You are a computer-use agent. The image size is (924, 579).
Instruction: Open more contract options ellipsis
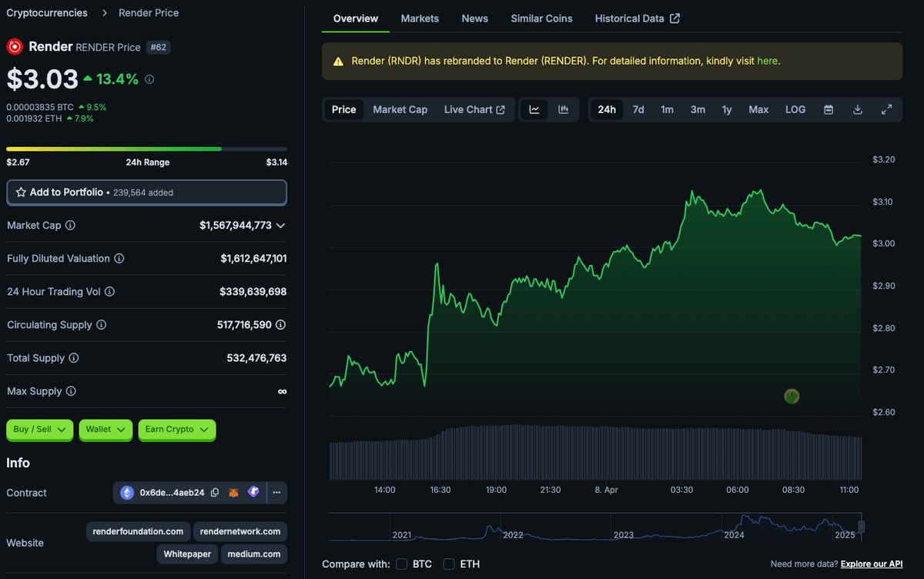(276, 493)
